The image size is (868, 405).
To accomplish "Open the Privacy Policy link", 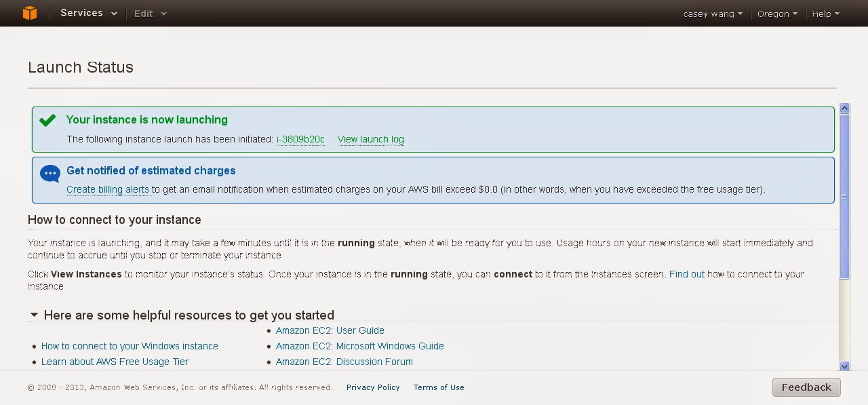I will 373,387.
